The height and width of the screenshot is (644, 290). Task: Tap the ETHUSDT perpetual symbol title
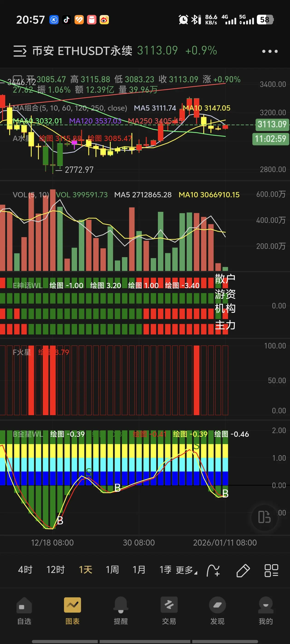tap(82, 51)
